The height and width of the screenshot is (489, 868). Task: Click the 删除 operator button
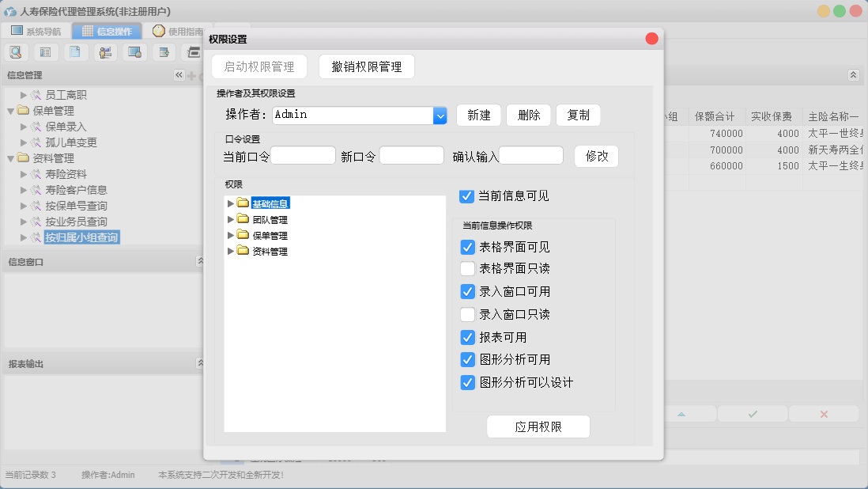pos(529,116)
